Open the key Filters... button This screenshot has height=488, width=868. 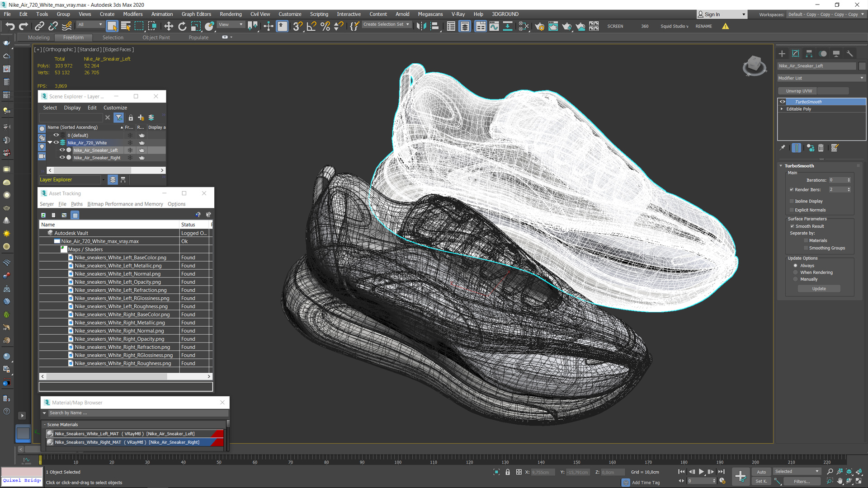[x=802, y=482]
